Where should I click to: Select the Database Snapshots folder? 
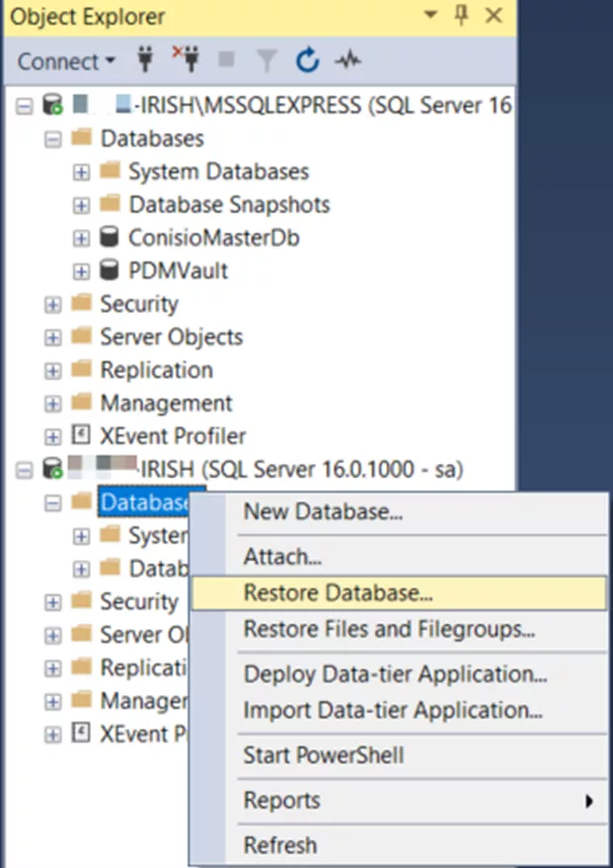(x=229, y=204)
